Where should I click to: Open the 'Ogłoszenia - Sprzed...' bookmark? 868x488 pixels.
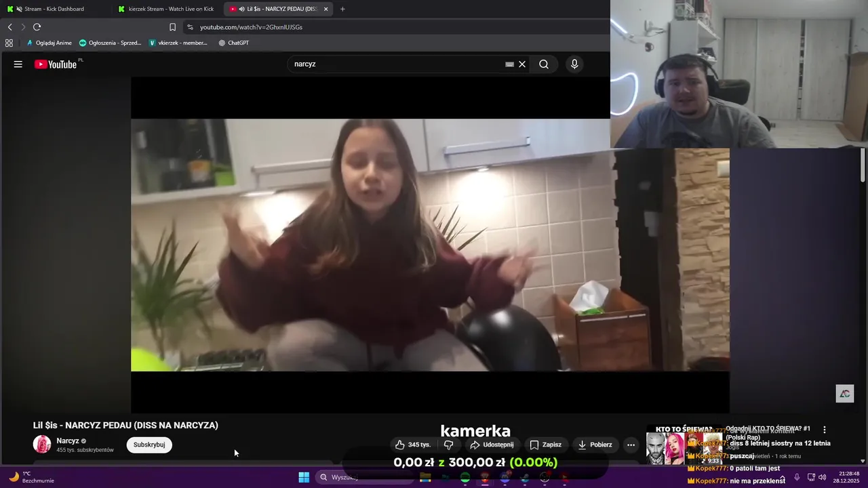(x=111, y=43)
